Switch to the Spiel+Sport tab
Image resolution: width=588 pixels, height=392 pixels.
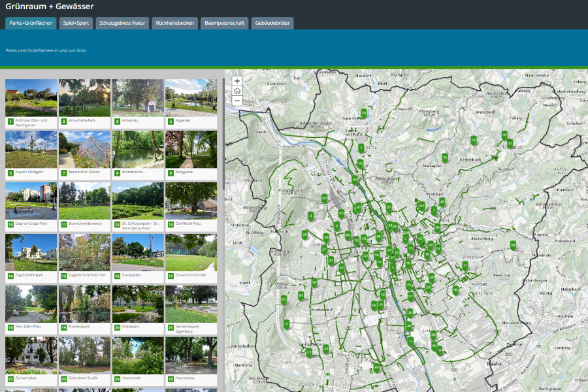[76, 23]
